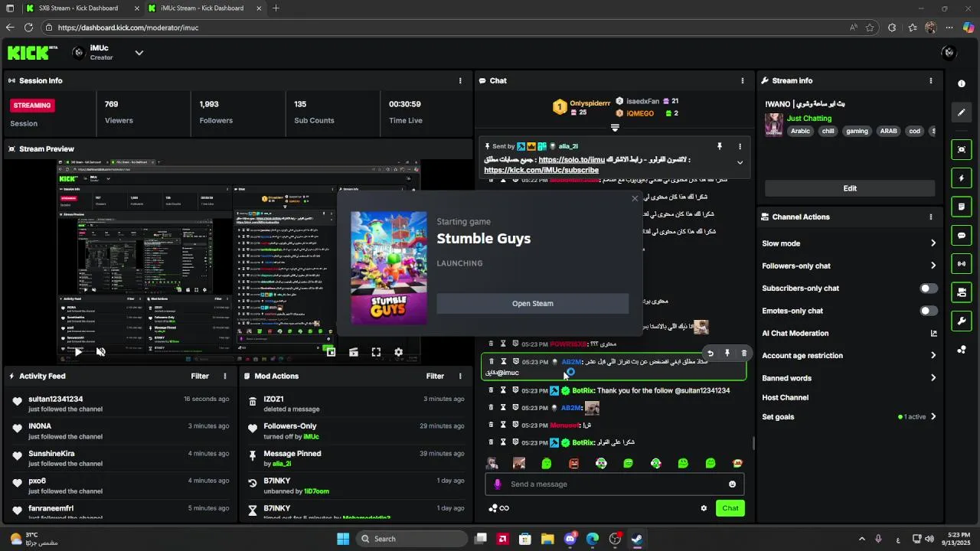Click the lightning bolt icon in right sidebar
Image resolution: width=980 pixels, height=551 pixels.
[x=962, y=178]
